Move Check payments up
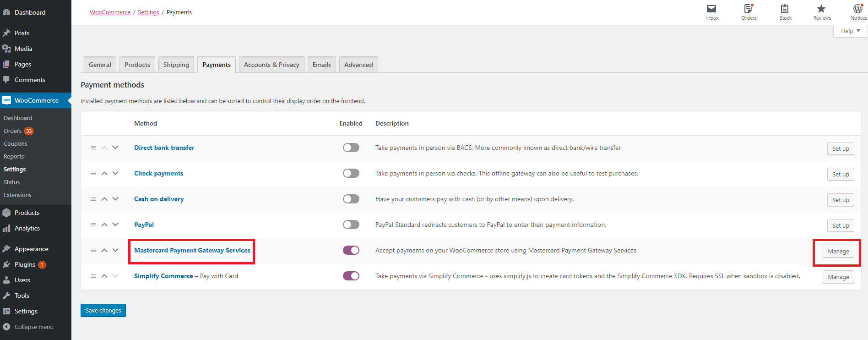This screenshot has width=868, height=340. click(x=104, y=173)
